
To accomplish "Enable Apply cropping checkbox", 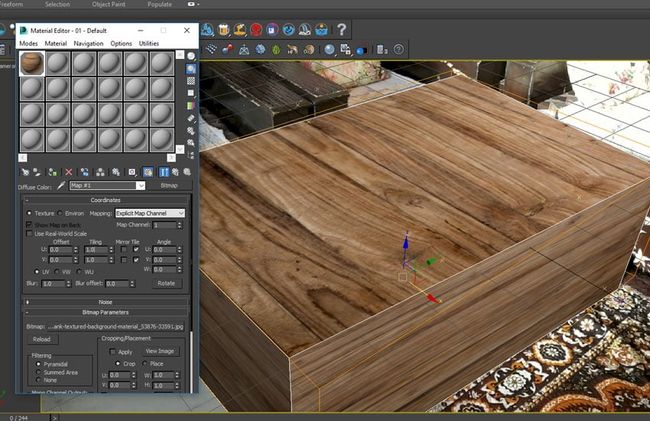I will [x=112, y=351].
